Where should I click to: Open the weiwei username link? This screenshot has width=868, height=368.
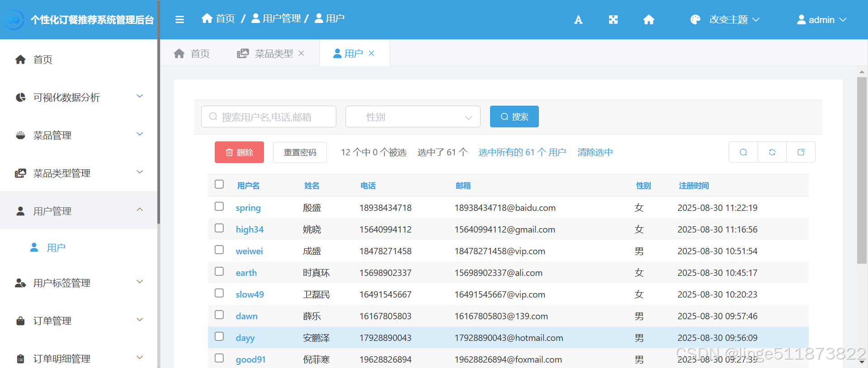point(249,251)
